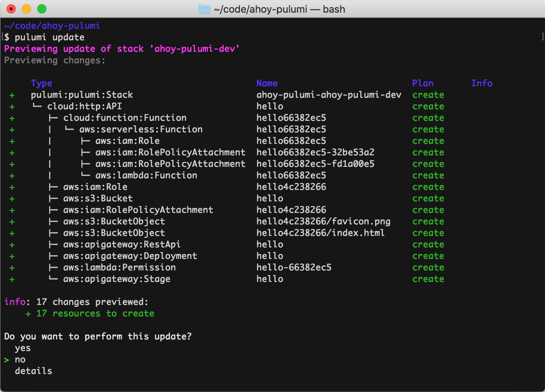Screen dimensions: 545x392
Task: Click the green zoom window button
Action: (42, 9)
